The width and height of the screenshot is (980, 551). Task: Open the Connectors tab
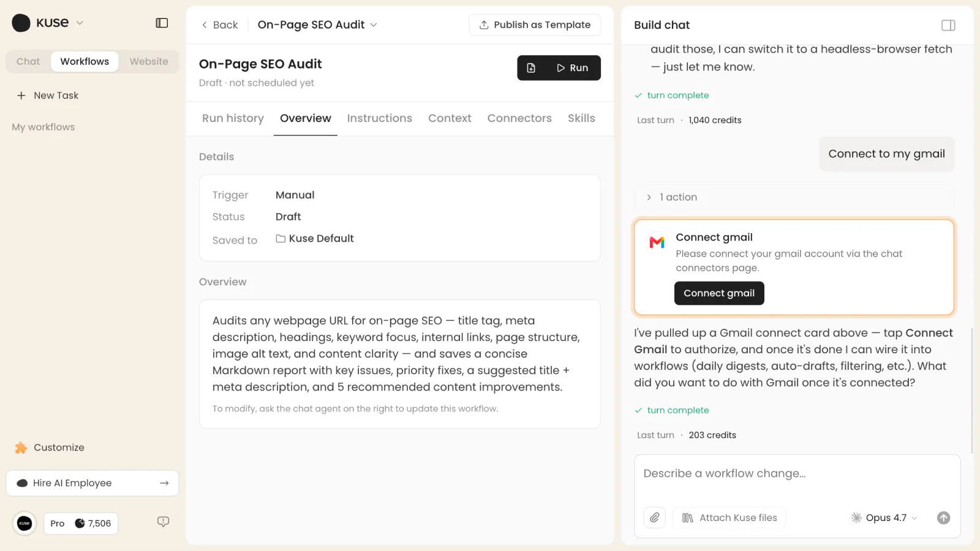pos(519,118)
